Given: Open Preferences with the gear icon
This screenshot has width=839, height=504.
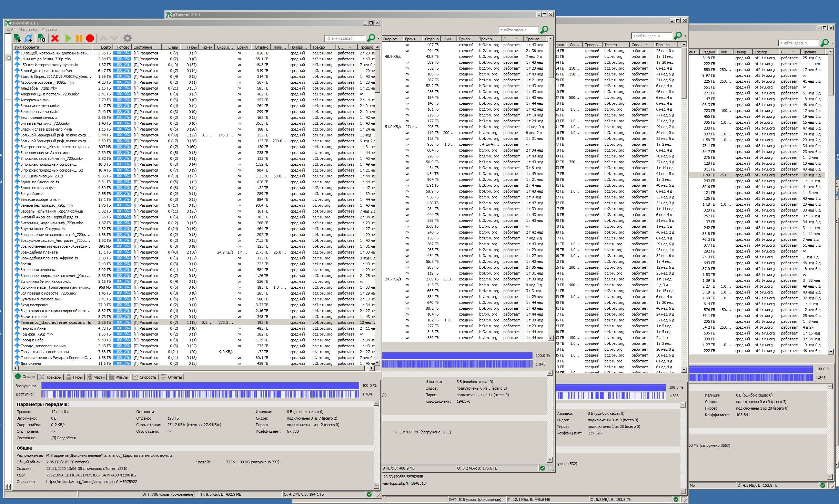Looking at the screenshot, I should tap(128, 38).
